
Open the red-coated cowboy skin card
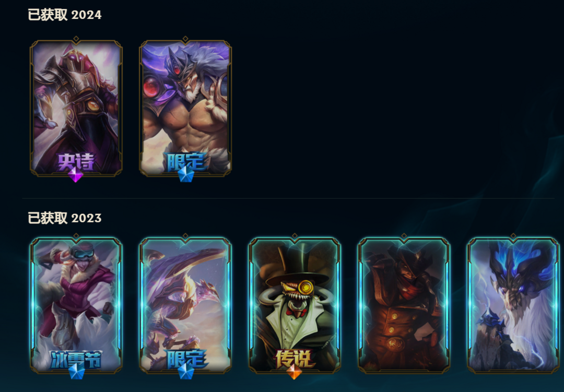pyautogui.click(x=404, y=305)
